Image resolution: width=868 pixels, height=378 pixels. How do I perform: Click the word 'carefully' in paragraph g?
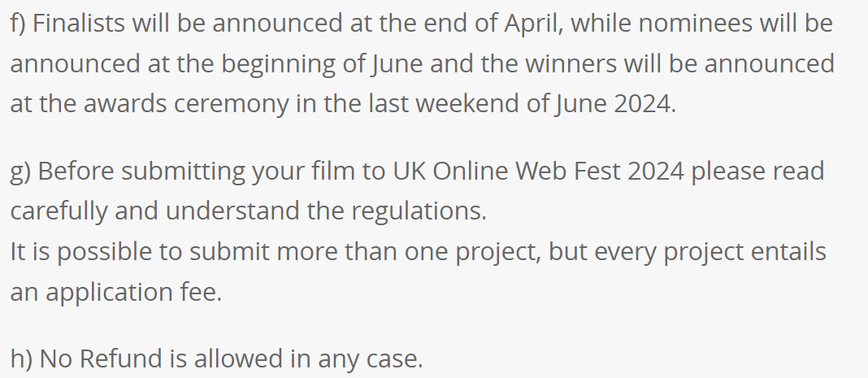click(59, 212)
